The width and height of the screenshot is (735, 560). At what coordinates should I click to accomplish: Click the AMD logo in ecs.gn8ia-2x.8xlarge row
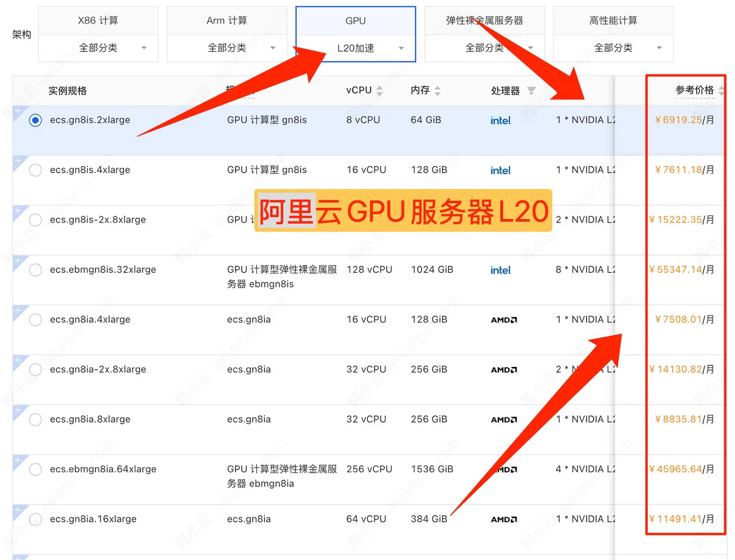click(504, 370)
